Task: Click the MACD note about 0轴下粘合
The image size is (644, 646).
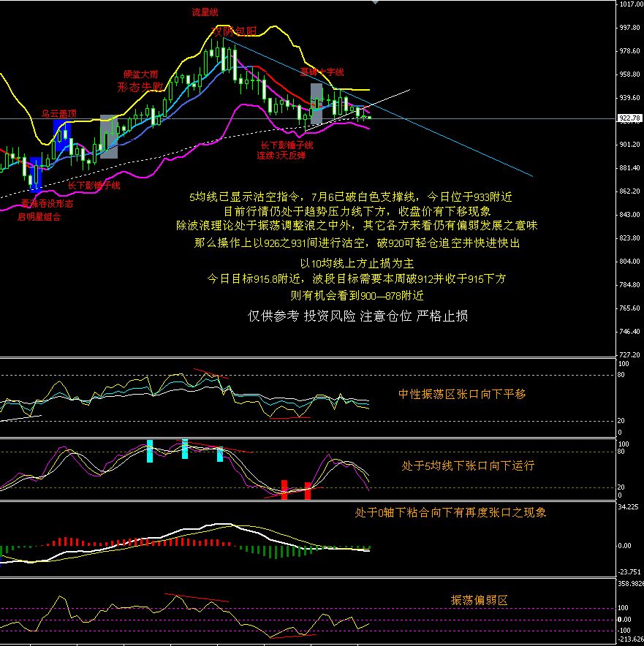Action: tap(450, 512)
